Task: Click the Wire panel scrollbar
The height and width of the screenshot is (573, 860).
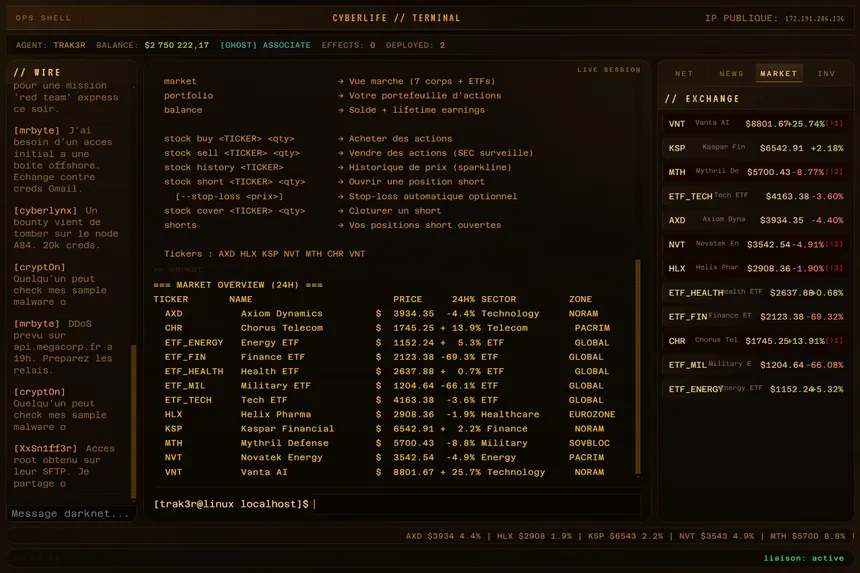Action: point(133,421)
